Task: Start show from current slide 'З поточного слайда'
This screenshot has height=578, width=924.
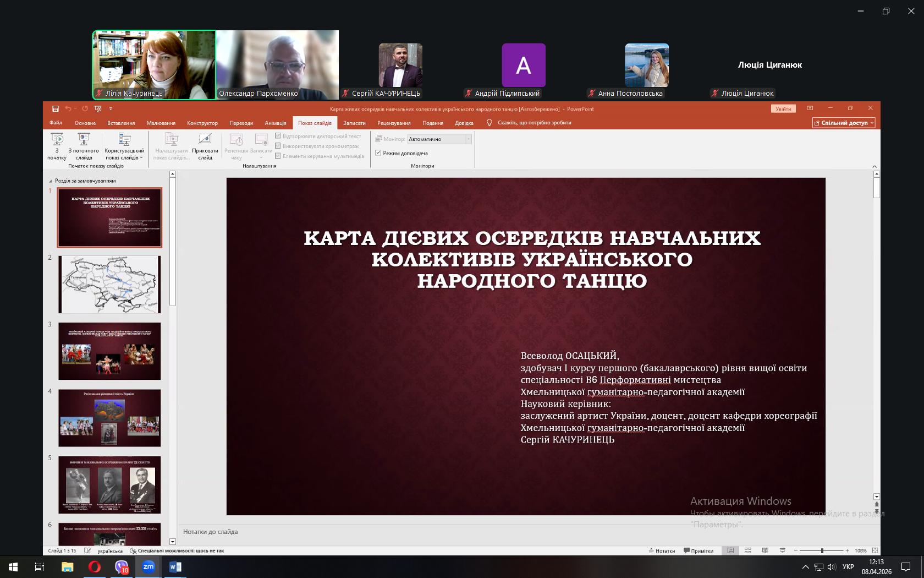Action: (x=84, y=146)
